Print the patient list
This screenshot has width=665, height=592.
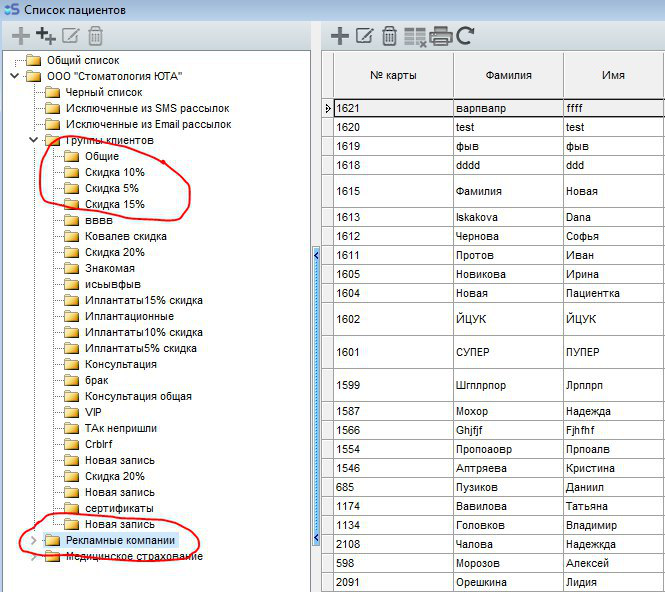coord(441,37)
